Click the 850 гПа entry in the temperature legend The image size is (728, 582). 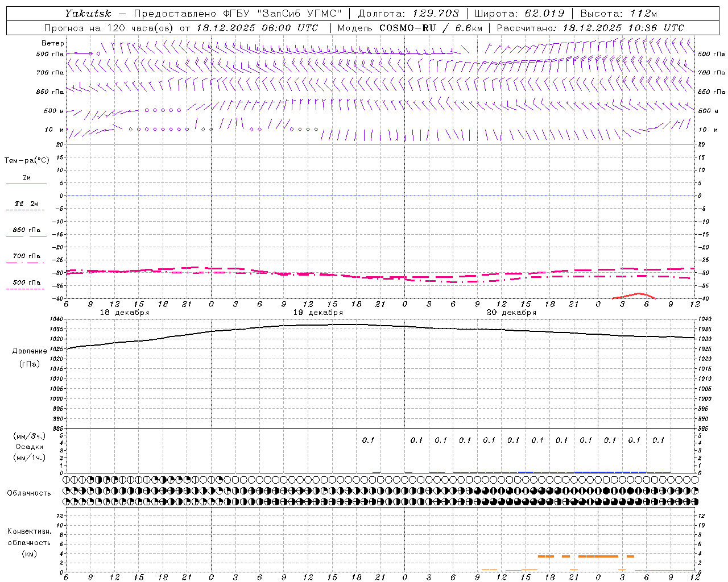[27, 230]
